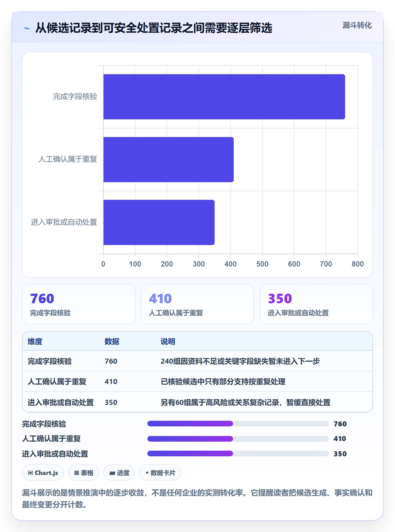The image size is (395, 532).
Task: Click the 进入审批或自动处置 chart axis label
Action: click(x=64, y=222)
